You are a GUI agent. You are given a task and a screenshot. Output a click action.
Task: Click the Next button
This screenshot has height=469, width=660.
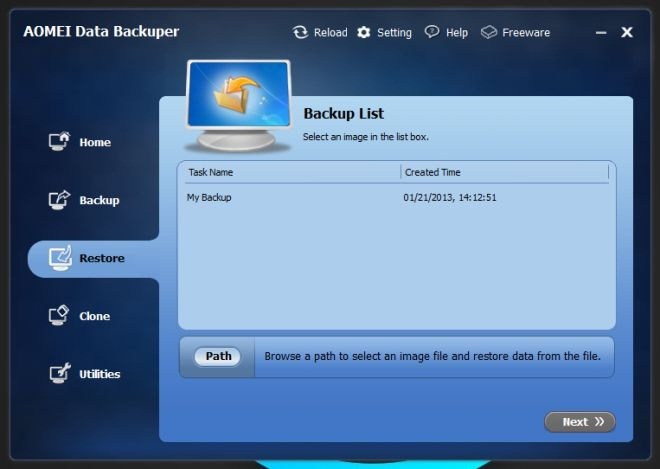580,422
